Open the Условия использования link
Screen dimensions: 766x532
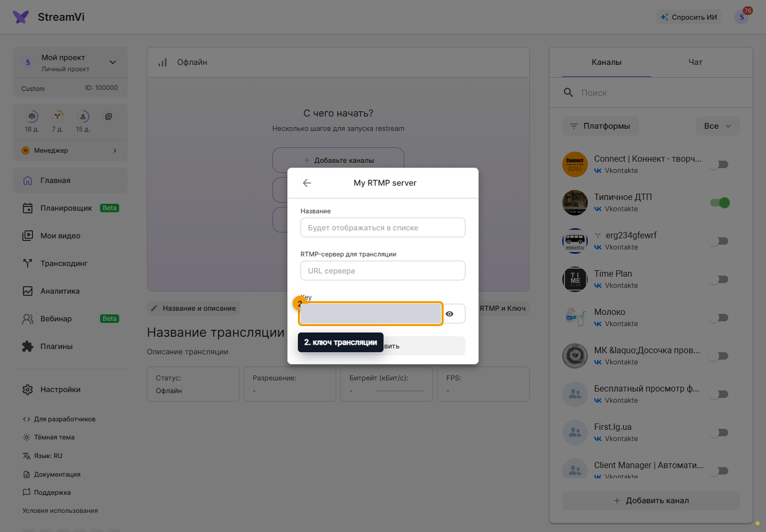tap(60, 511)
